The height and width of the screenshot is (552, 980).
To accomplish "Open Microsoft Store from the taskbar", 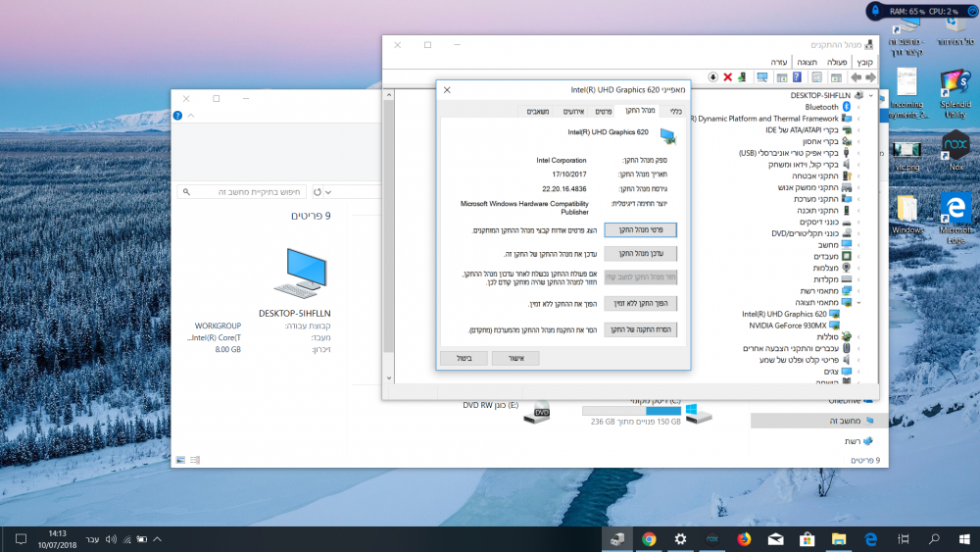I will [x=807, y=539].
